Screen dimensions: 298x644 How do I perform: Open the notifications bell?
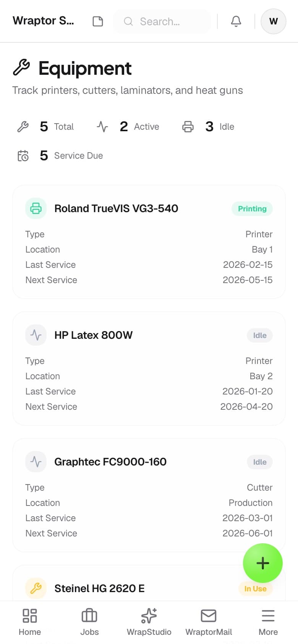click(236, 21)
